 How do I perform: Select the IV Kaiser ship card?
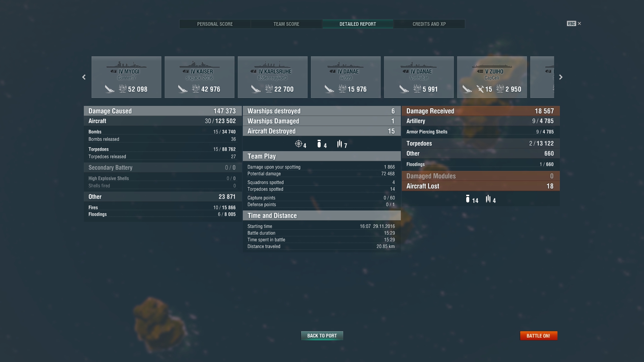click(200, 77)
